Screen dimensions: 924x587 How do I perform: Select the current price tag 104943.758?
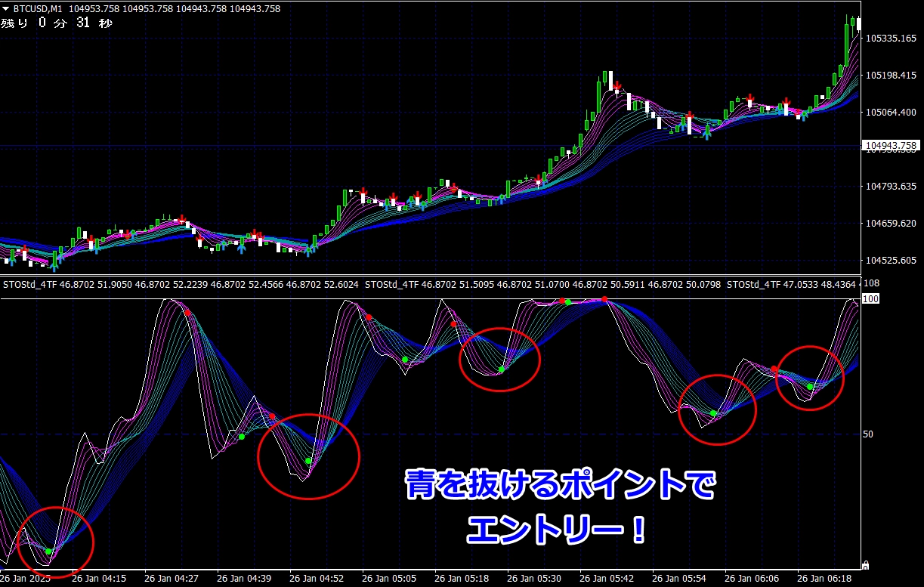tap(892, 145)
